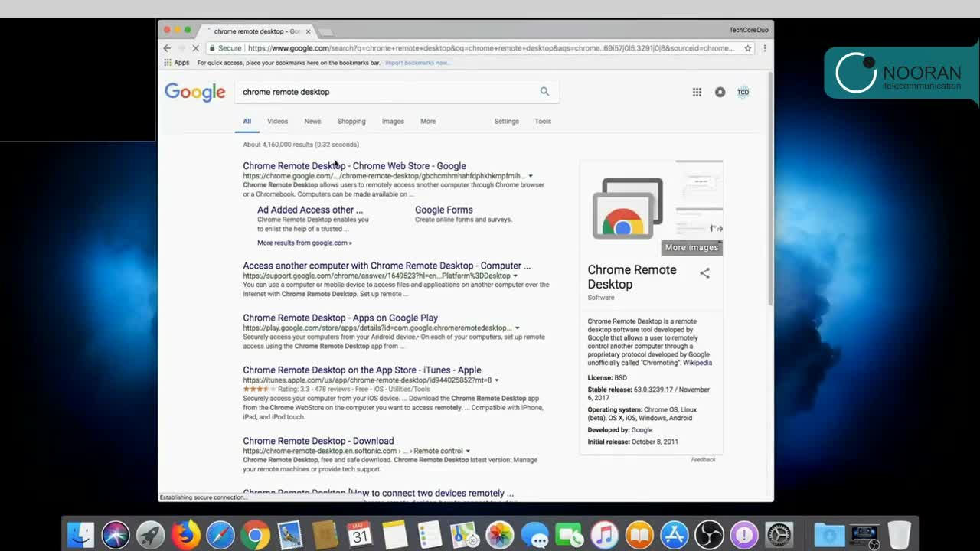Viewport: 980px width, 551px height.
Task: Share the Chrome Remote Desktop knowledge panel
Action: click(x=704, y=273)
